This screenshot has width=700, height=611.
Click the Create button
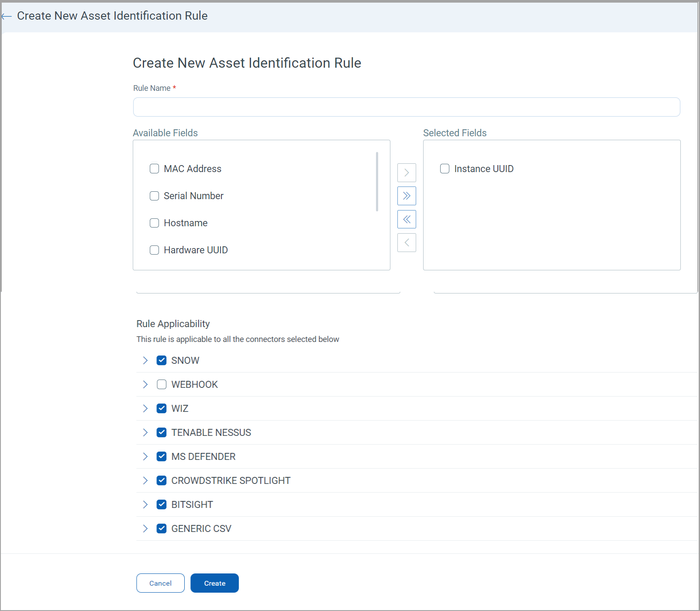click(214, 583)
